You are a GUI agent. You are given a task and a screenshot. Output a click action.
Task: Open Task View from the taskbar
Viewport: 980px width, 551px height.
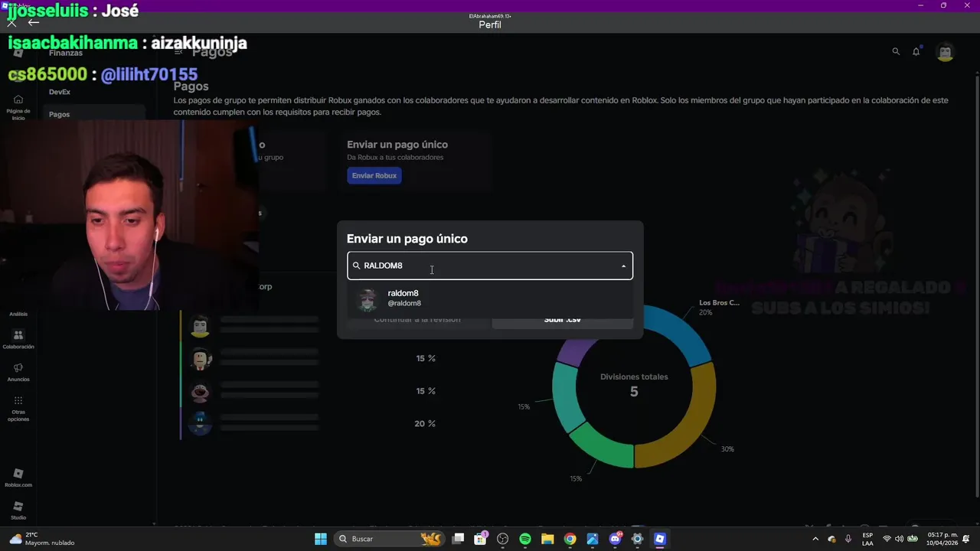(458, 539)
